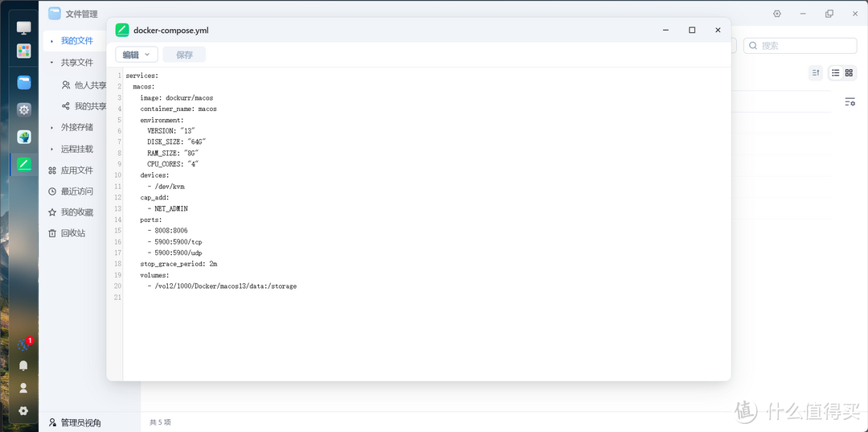Minimize the docker-compose.yml editor window

click(666, 31)
